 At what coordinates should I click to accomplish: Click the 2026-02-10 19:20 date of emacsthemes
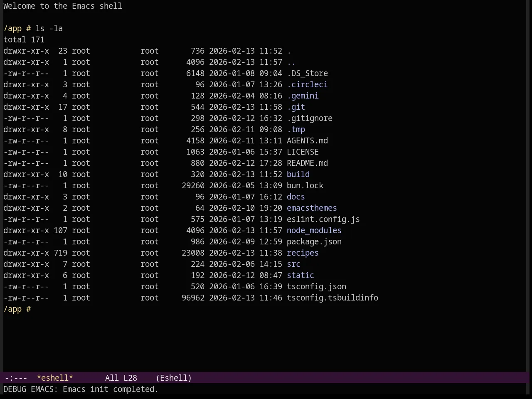point(246,208)
